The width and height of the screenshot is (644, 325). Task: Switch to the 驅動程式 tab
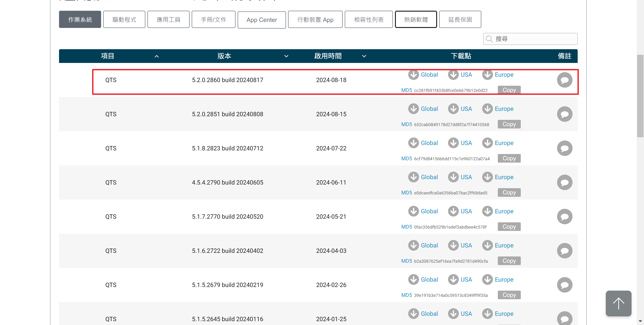[124, 20]
